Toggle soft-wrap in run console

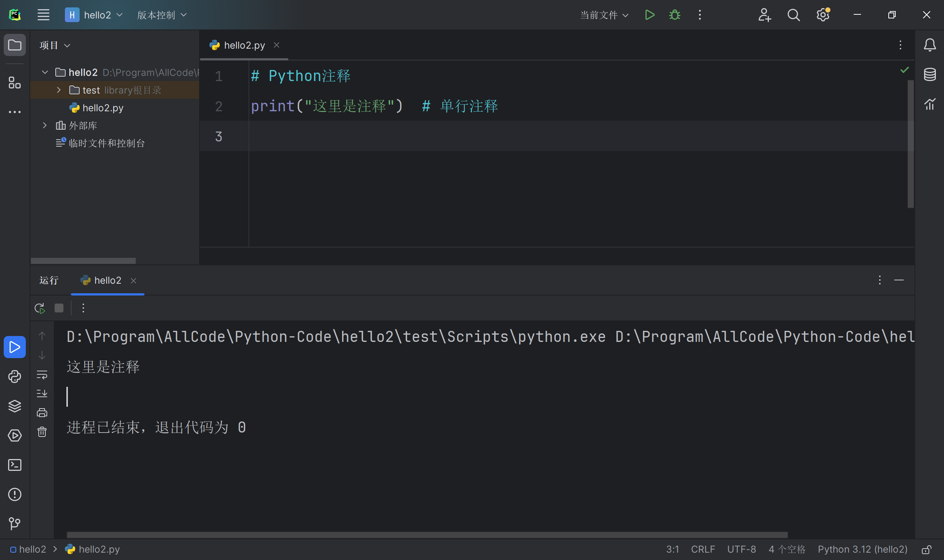(42, 374)
